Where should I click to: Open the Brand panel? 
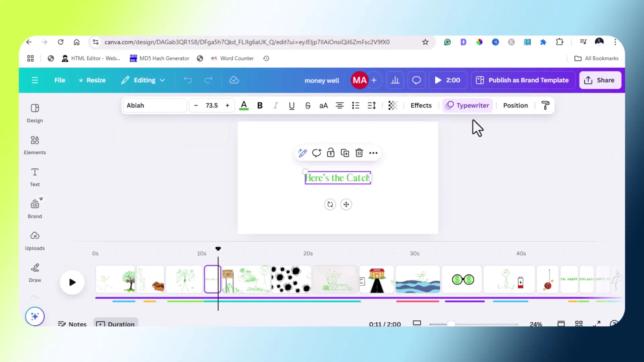[35, 209]
